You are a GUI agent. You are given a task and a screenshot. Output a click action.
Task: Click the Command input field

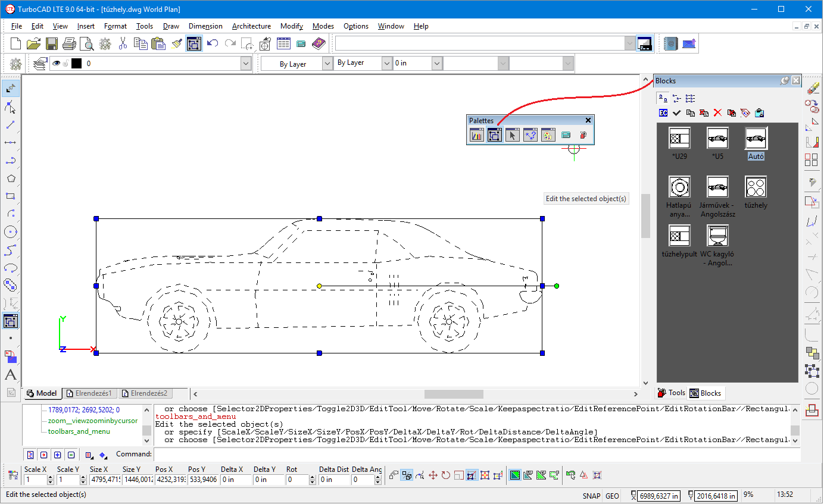click(476, 454)
